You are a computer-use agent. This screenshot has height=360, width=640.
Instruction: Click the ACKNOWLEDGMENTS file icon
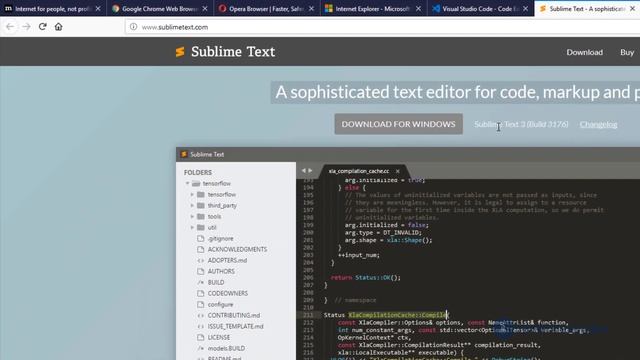click(201, 249)
